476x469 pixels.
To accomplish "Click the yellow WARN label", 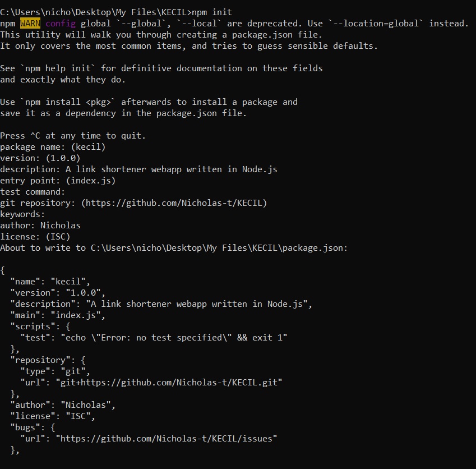I will [30, 23].
